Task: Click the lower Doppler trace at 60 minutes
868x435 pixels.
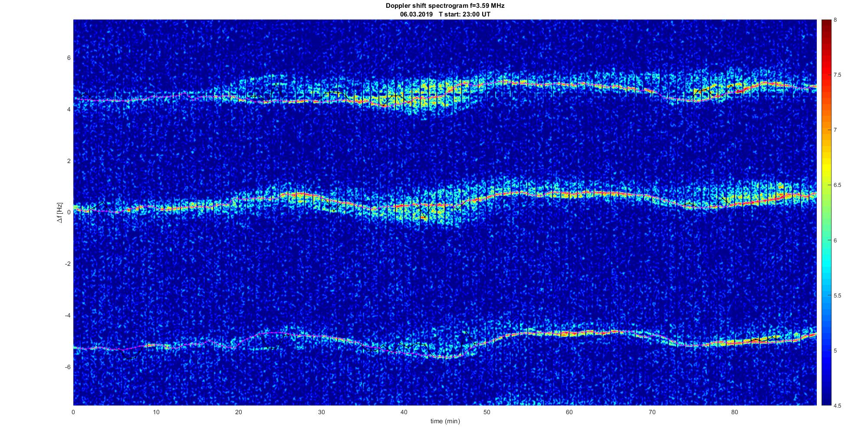Action: click(x=569, y=334)
